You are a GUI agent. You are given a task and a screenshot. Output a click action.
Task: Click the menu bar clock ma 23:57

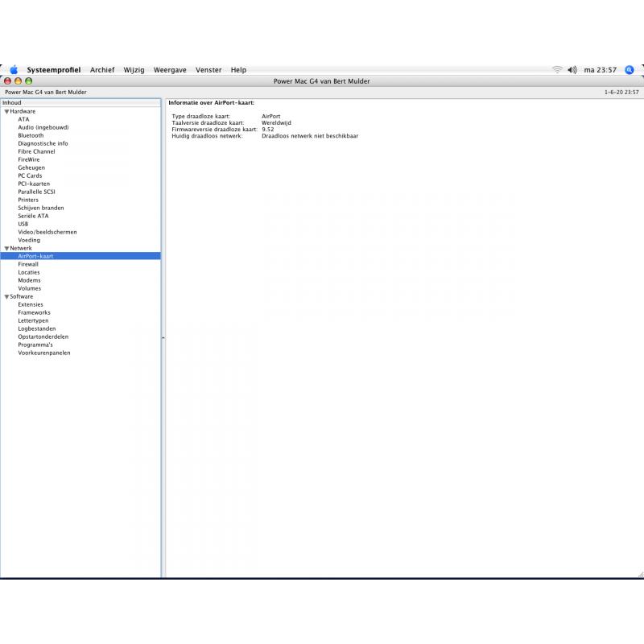(600, 70)
